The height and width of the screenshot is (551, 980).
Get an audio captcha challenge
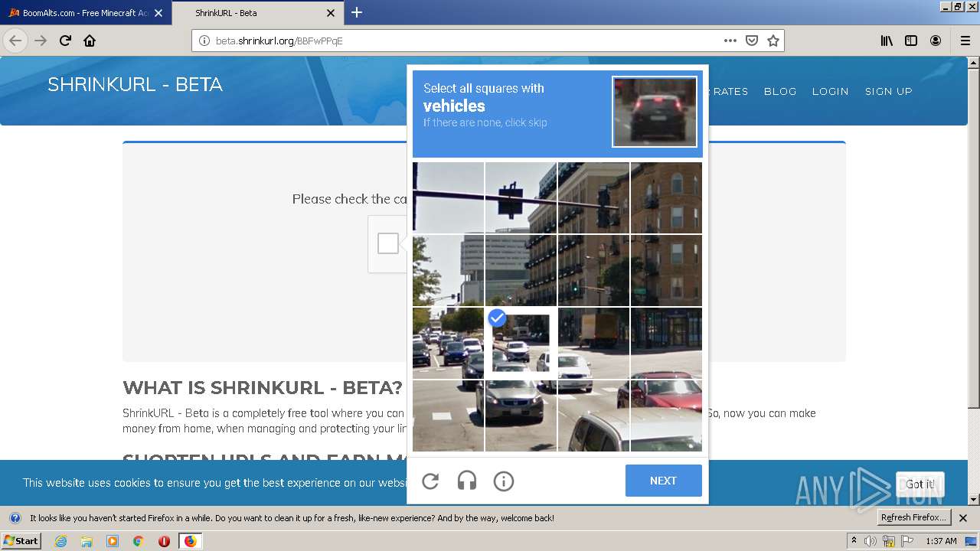[467, 481]
